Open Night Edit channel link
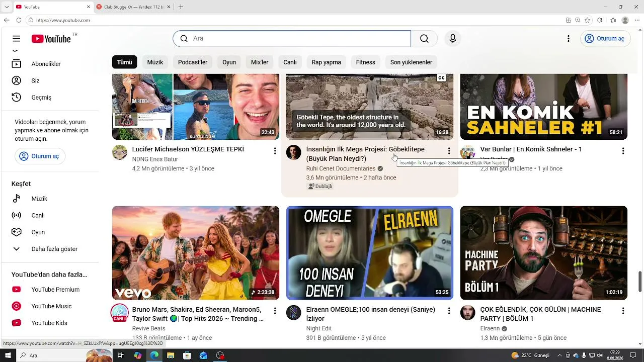Image resolution: width=644 pixels, height=362 pixels. tap(319, 328)
